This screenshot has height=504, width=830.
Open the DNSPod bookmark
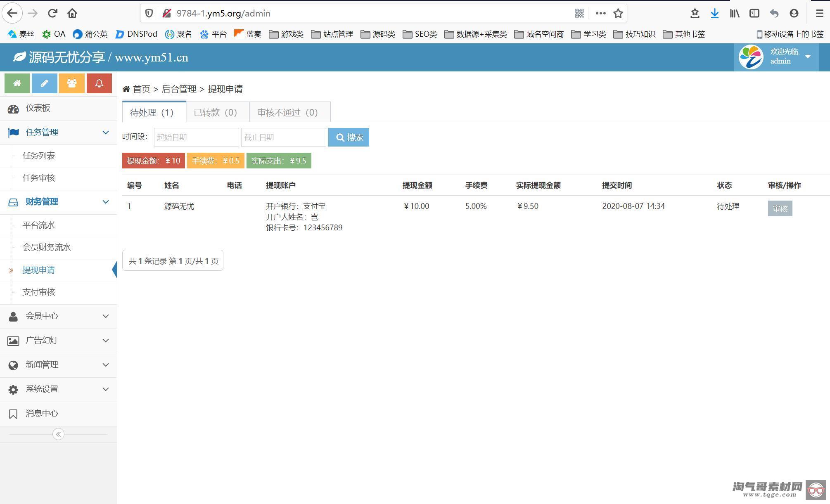136,34
